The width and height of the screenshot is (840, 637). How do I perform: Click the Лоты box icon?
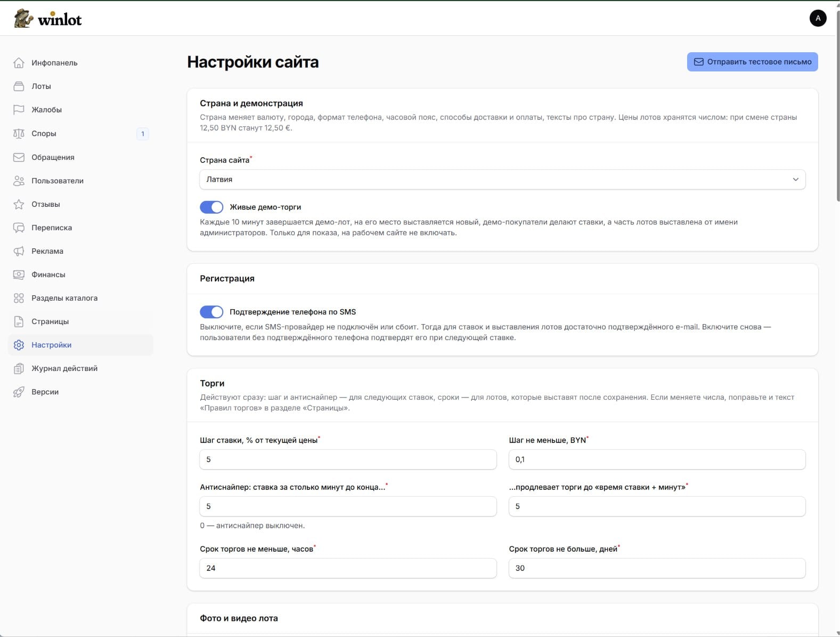coord(19,86)
